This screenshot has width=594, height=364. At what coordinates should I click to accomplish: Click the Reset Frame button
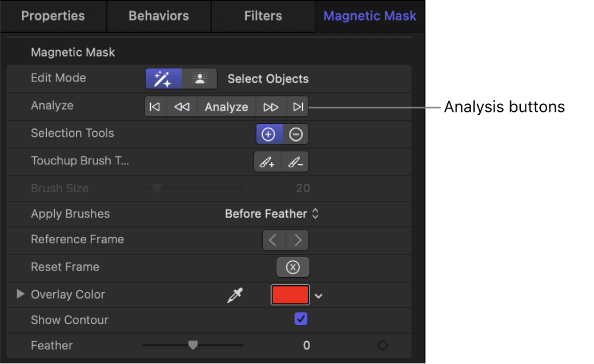tap(293, 267)
